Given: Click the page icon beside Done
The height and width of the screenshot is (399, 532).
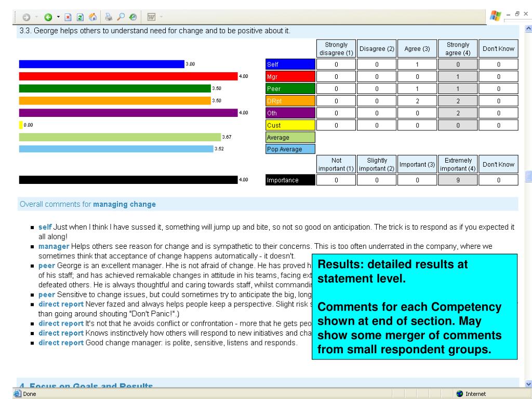Looking at the screenshot, I should 17,394.
